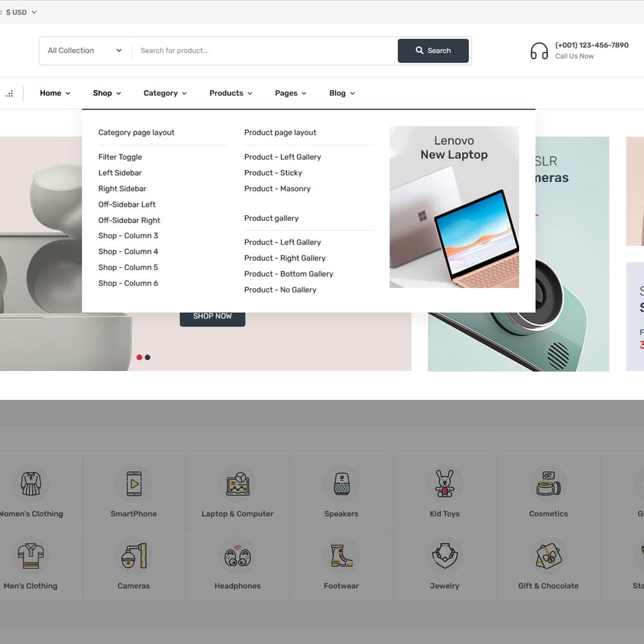
Task: Open the Gift & Chocolate icon
Action: coord(548,556)
